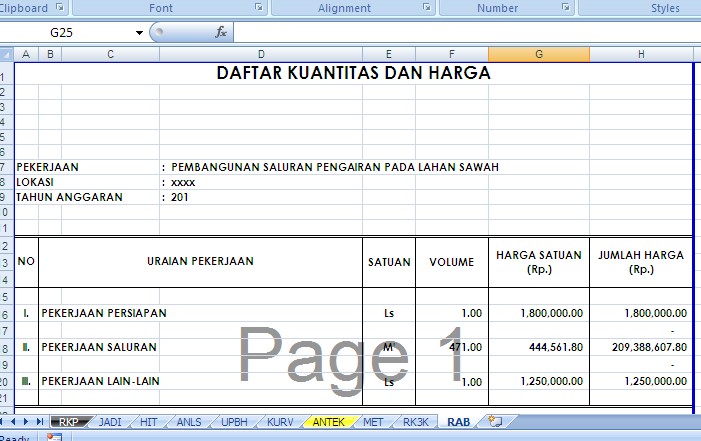
Task: Select column E header
Action: point(389,54)
